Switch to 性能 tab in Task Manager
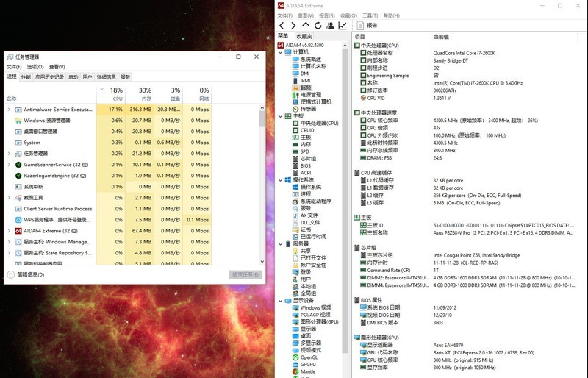 26,77
